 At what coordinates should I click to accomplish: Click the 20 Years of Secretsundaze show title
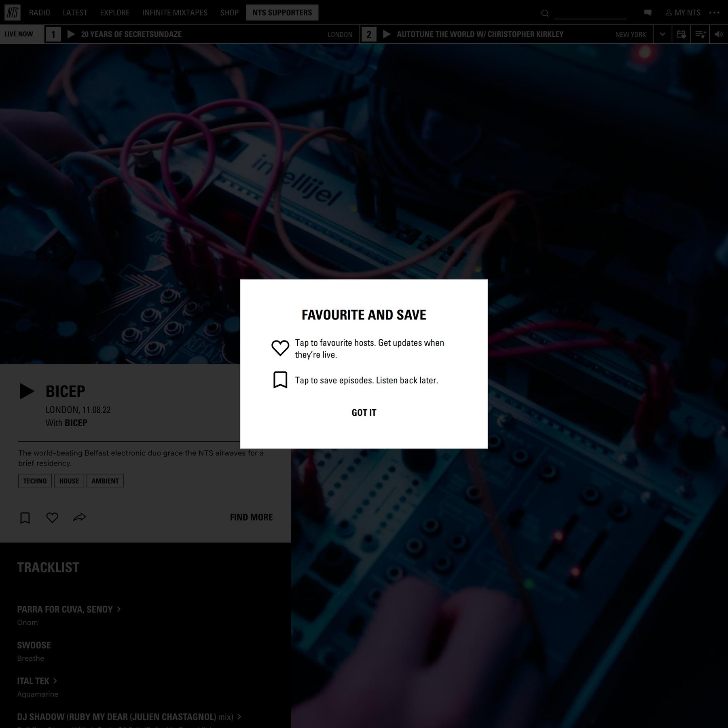pyautogui.click(x=131, y=34)
